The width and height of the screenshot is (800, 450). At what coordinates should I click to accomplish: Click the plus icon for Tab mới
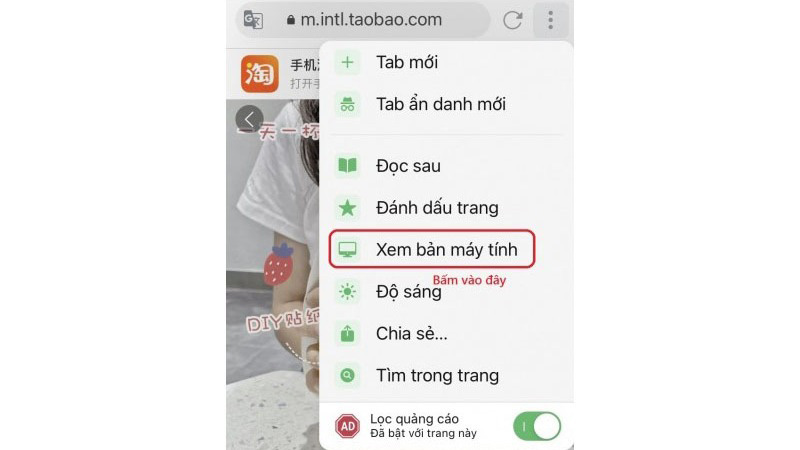click(347, 62)
